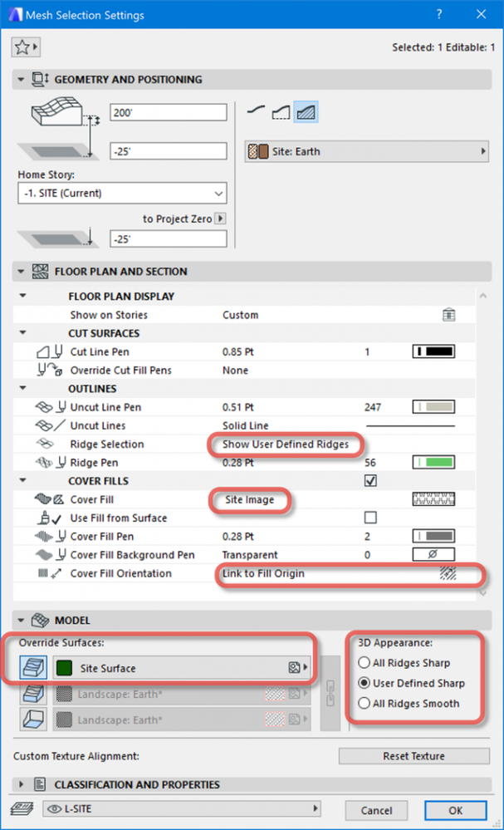Click the Reset Texture button
The width and height of the screenshot is (504, 830).
pyautogui.click(x=414, y=756)
